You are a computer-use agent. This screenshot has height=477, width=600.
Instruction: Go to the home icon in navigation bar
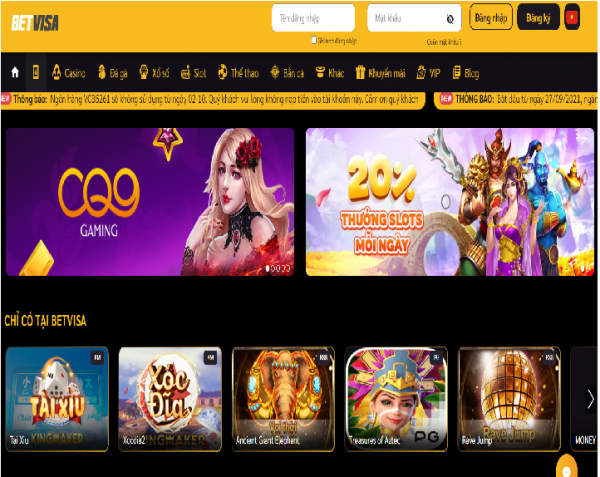(x=15, y=72)
